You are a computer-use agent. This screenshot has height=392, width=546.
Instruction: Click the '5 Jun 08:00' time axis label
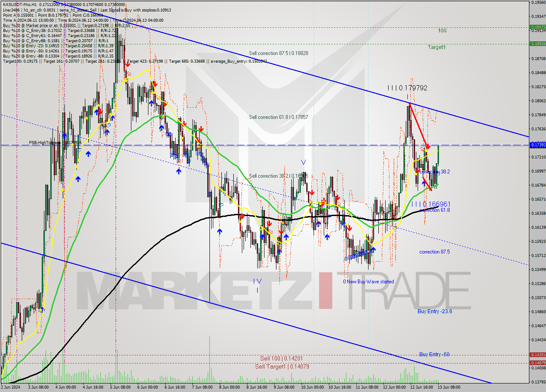pyautogui.click(x=119, y=387)
